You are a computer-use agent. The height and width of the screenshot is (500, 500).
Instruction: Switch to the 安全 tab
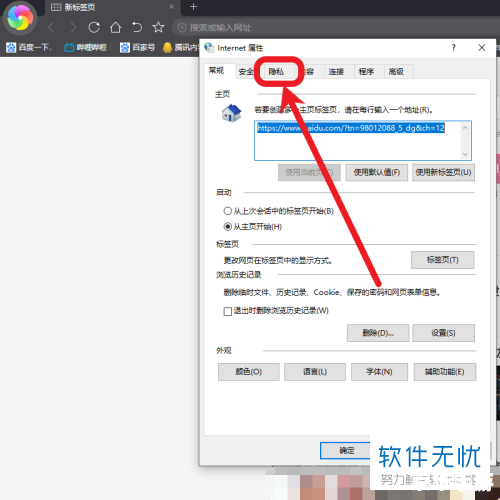point(245,71)
